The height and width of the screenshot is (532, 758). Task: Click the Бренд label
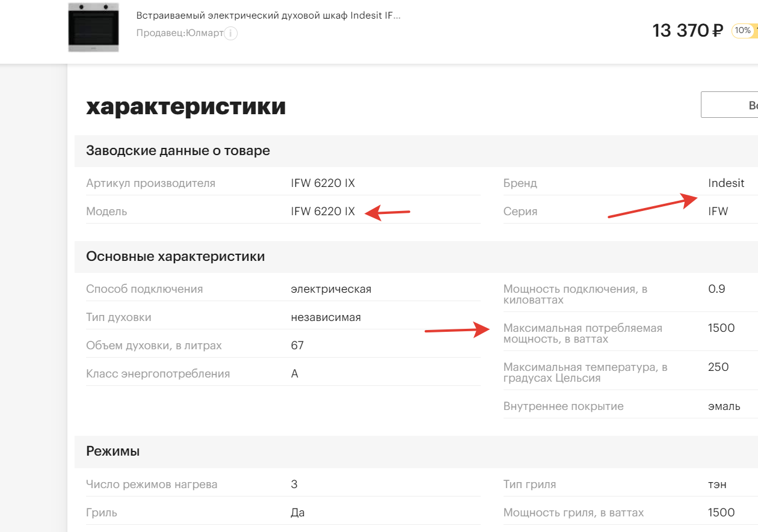point(520,183)
